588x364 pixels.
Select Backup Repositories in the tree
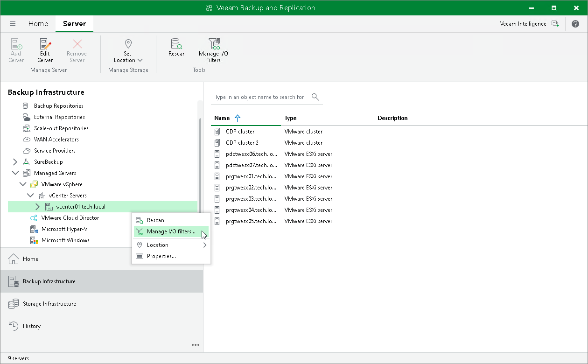click(59, 106)
